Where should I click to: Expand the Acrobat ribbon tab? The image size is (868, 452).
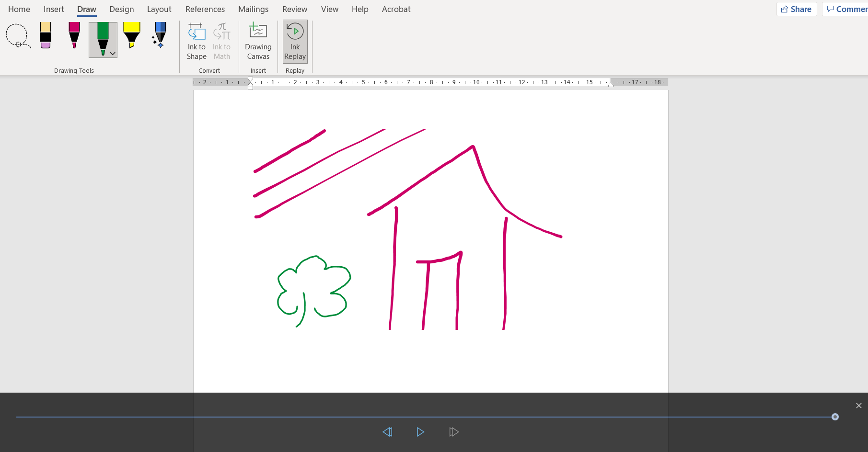click(396, 9)
